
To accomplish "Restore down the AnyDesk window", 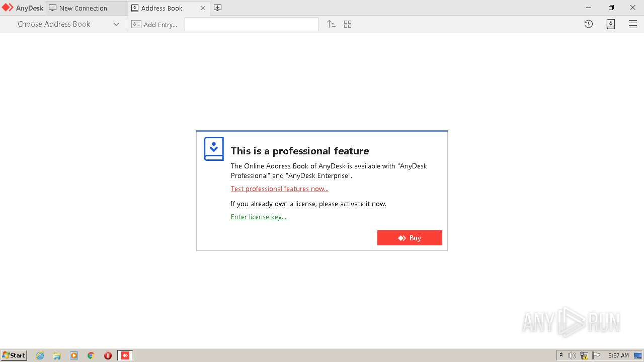I will (611, 8).
